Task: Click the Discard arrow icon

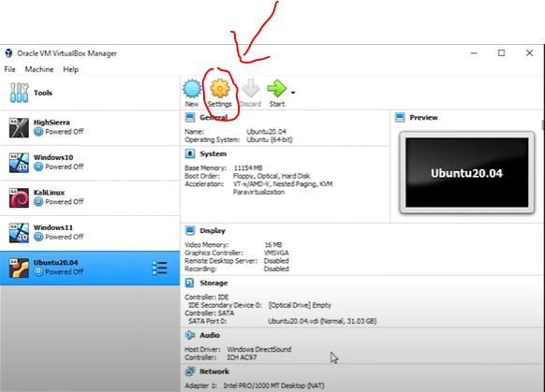Action: [251, 88]
